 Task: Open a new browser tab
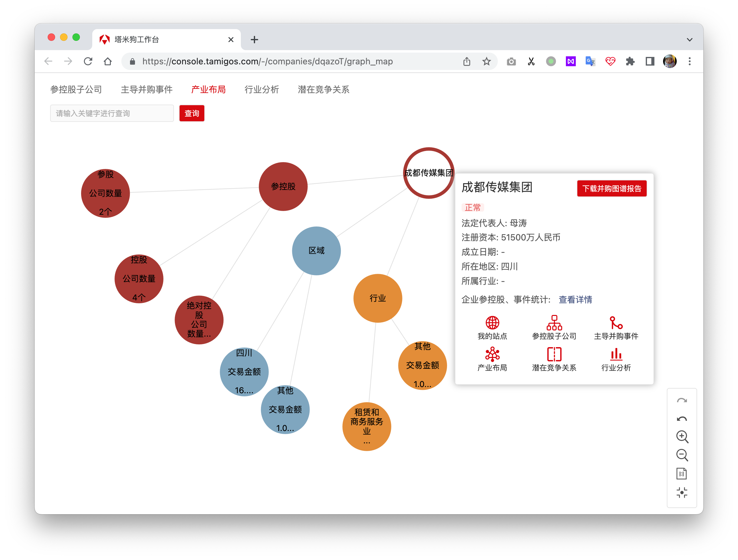254,40
